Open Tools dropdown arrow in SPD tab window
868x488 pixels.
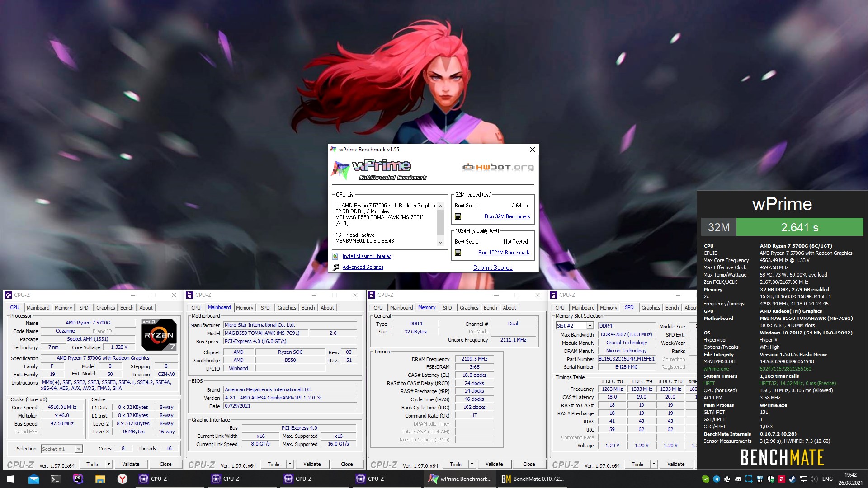(x=654, y=464)
